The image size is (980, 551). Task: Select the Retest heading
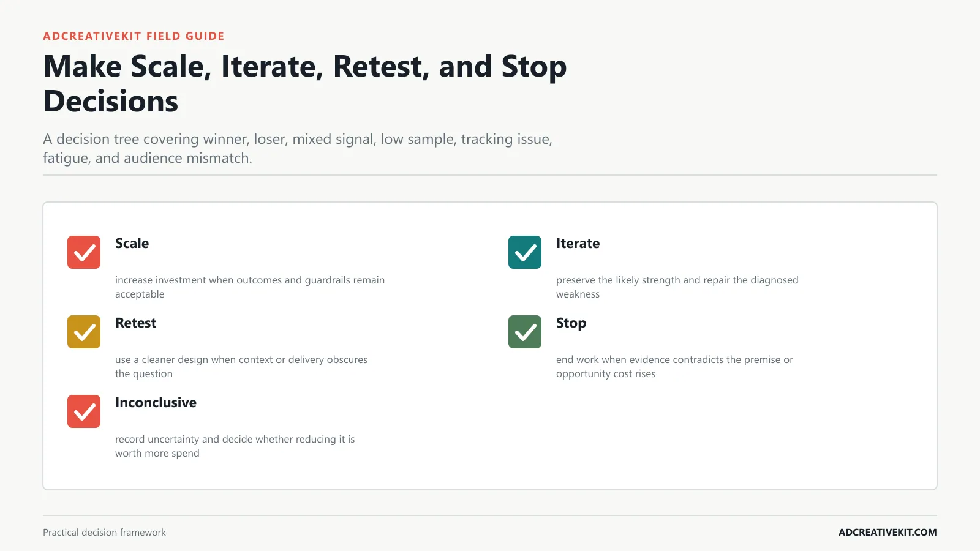click(135, 323)
